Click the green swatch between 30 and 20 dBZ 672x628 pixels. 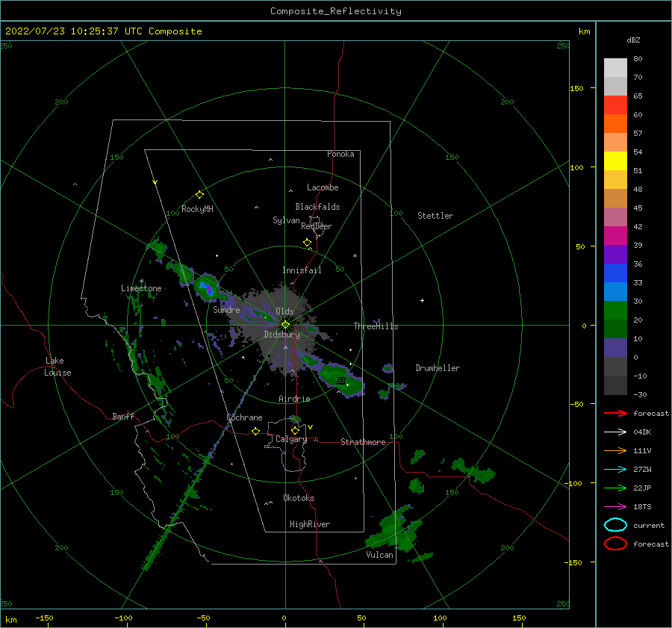click(x=615, y=310)
